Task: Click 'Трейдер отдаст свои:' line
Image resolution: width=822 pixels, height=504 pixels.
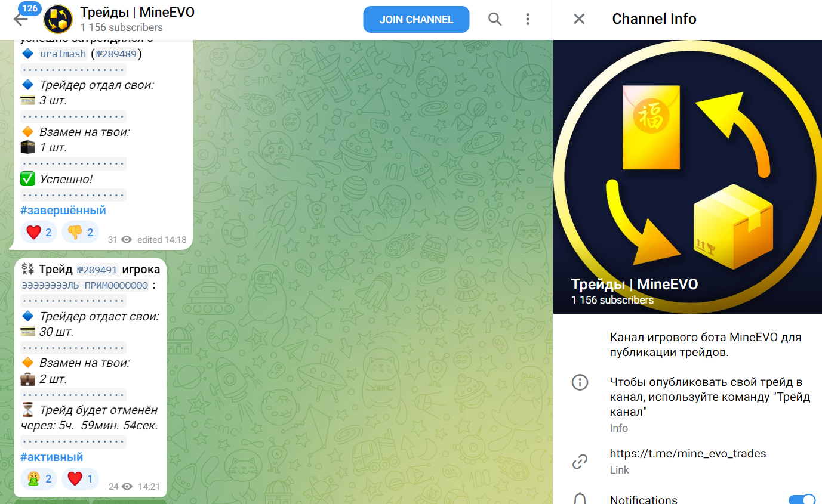Action: tap(99, 316)
